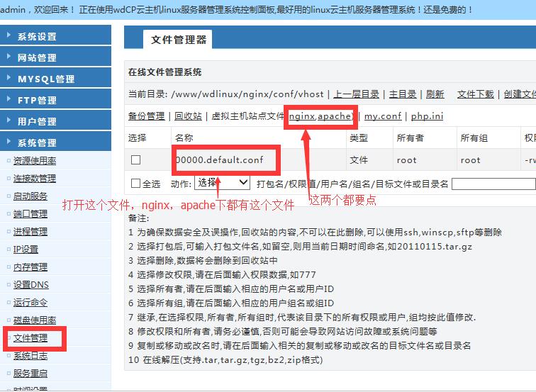Expand the 网站管理 sidebar section
536x392 pixels.
(x=37, y=57)
